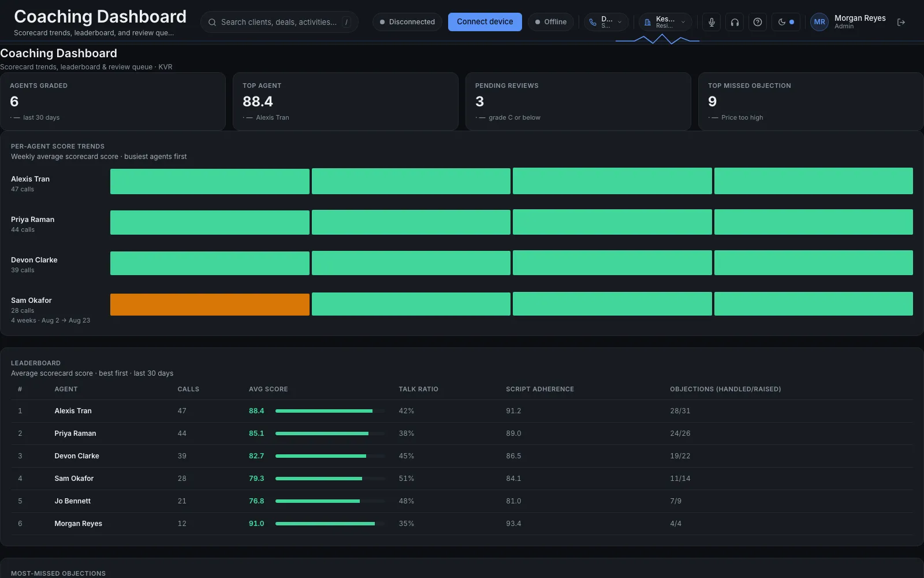The image size is (924, 578).
Task: Open Priya Raman leaderboard row
Action: point(462,433)
